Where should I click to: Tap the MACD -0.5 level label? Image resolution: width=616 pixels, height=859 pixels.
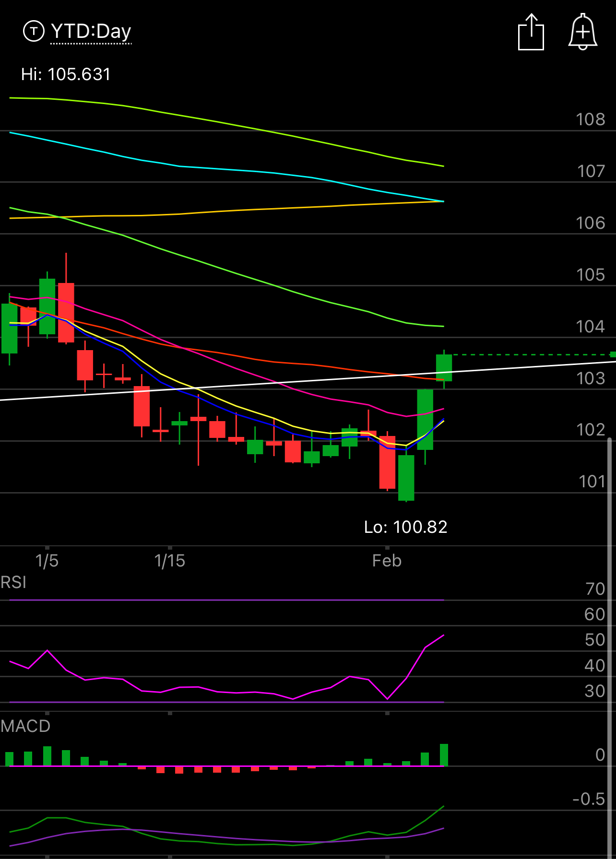click(x=589, y=799)
